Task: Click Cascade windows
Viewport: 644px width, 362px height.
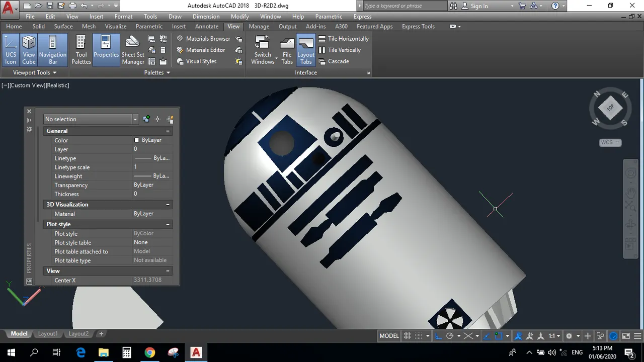Action: [334, 61]
